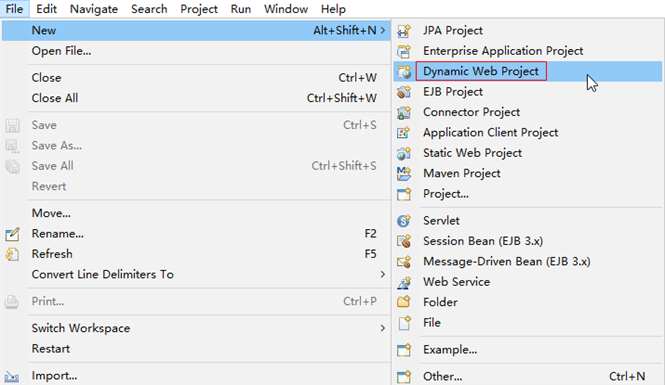Click the Refresh icon
This screenshot has height=385, width=665.
coord(12,254)
